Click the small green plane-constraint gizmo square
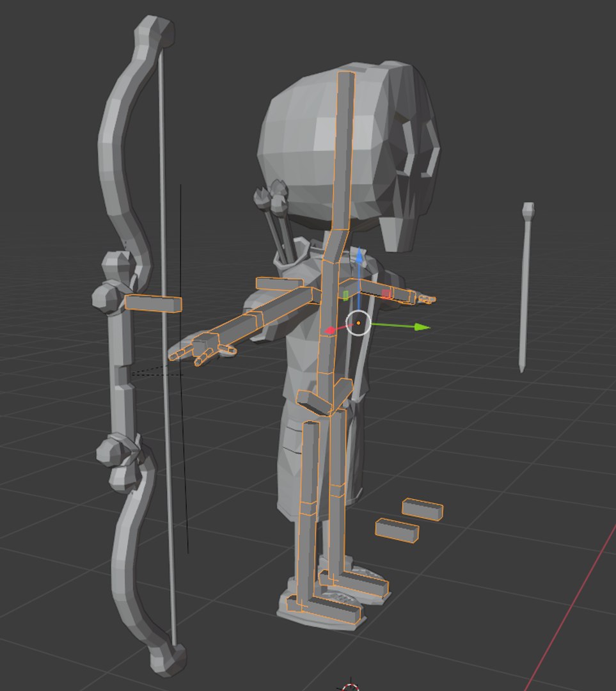The height and width of the screenshot is (691, 616). (345, 296)
